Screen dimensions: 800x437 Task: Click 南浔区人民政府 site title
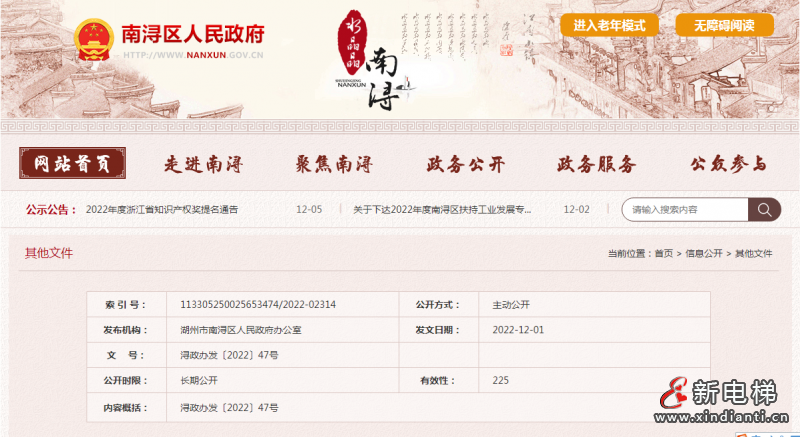click(192, 34)
